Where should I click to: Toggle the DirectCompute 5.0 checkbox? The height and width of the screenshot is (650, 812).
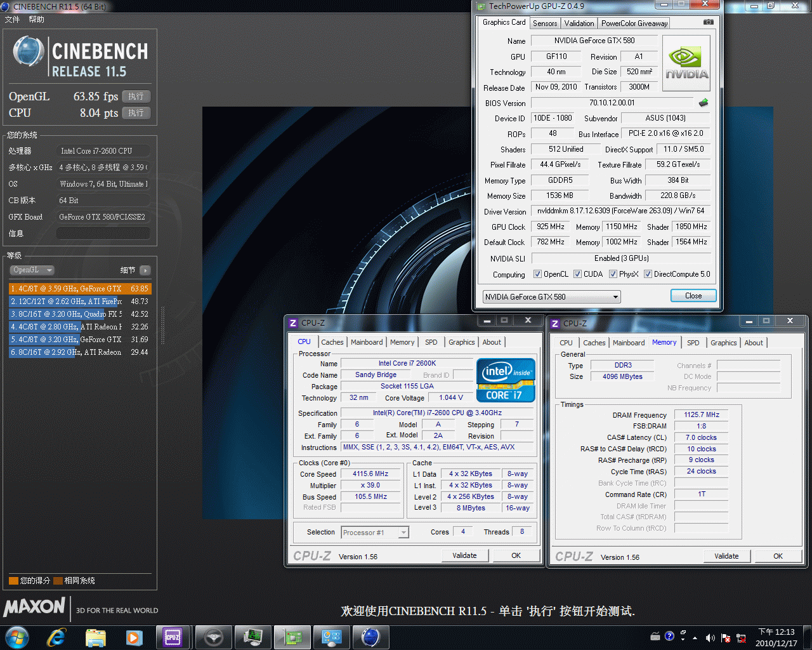click(x=648, y=274)
